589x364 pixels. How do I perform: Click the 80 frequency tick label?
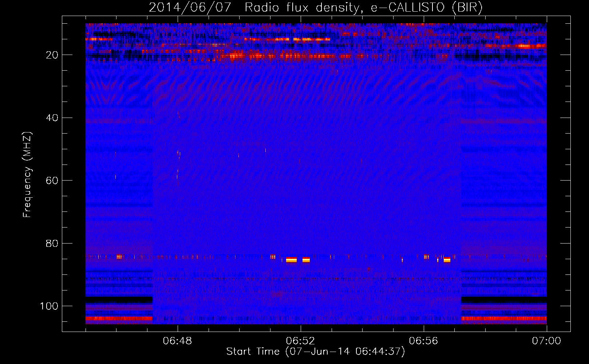tap(52, 244)
